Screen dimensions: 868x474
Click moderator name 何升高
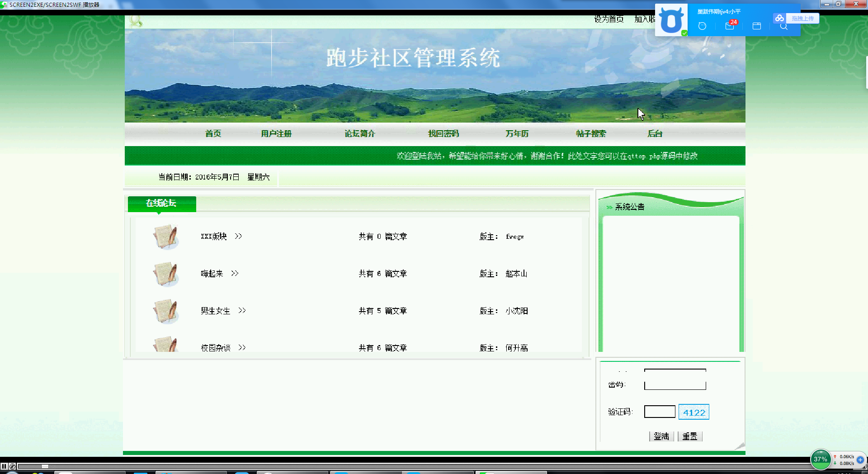point(517,348)
